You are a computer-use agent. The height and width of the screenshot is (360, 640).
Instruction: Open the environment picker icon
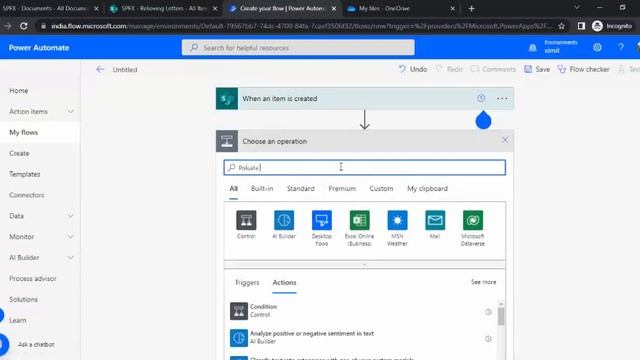pyautogui.click(x=532, y=48)
